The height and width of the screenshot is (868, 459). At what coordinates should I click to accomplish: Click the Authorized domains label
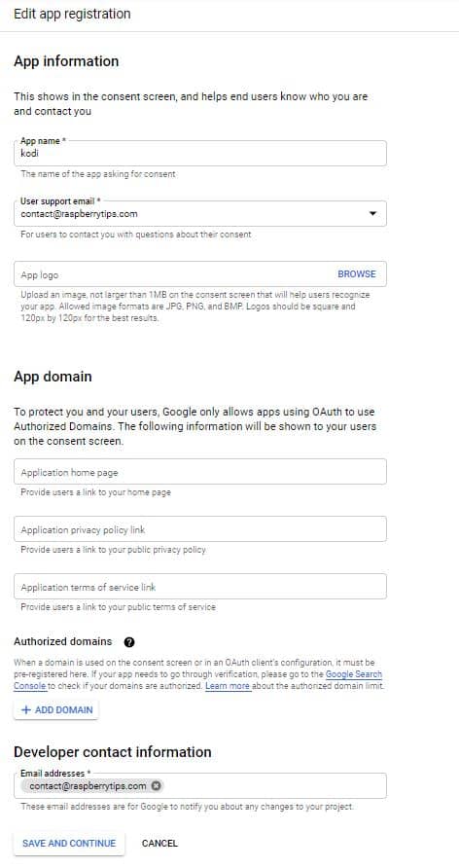click(x=62, y=641)
